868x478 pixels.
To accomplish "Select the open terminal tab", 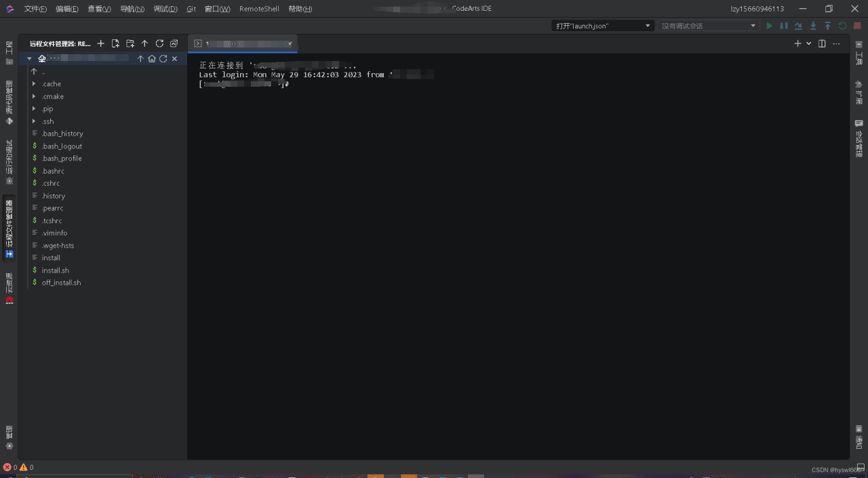I will click(243, 43).
